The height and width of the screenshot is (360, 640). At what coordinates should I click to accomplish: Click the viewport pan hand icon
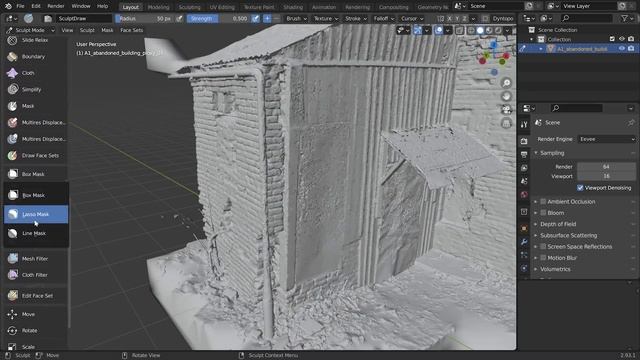(507, 96)
